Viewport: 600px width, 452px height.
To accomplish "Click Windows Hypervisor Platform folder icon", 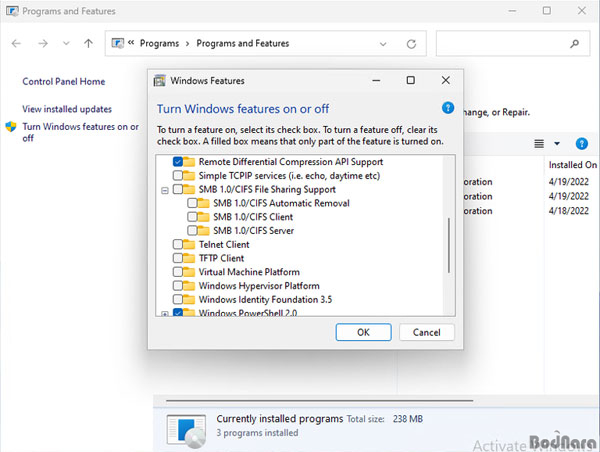I will coord(189,286).
